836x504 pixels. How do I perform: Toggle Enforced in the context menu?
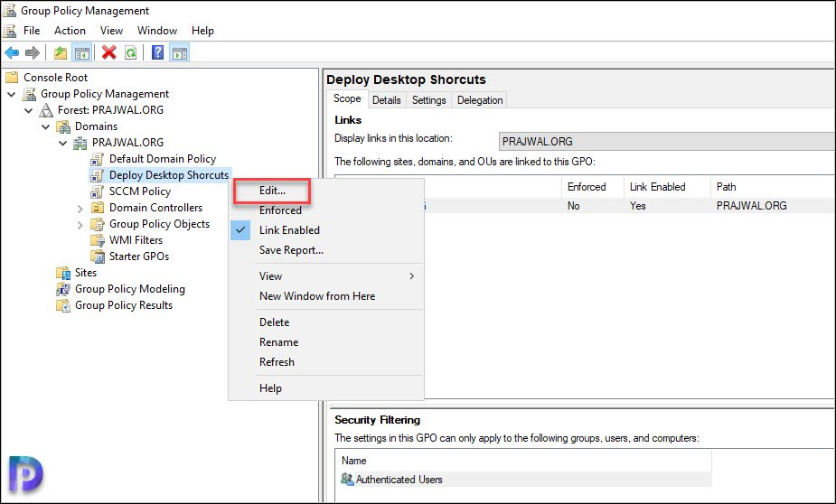(x=280, y=210)
